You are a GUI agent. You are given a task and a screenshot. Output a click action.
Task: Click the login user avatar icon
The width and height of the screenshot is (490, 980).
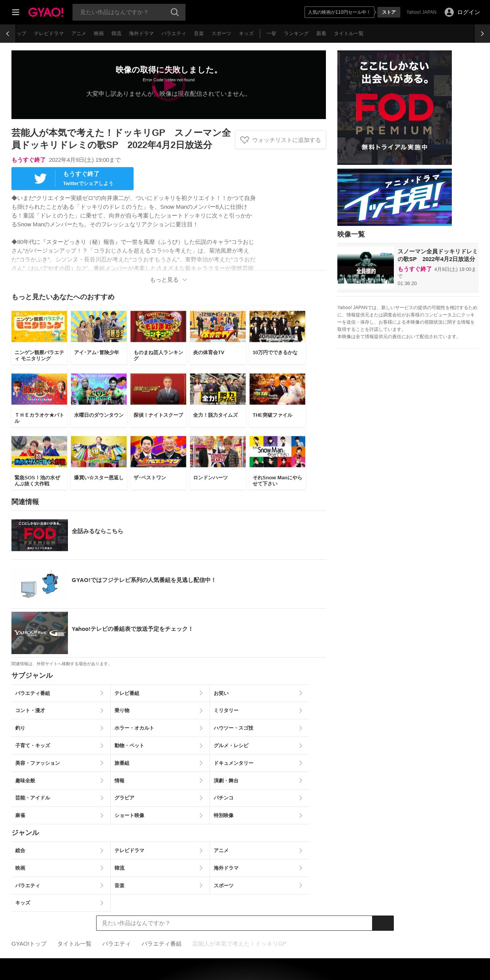pyautogui.click(x=449, y=12)
